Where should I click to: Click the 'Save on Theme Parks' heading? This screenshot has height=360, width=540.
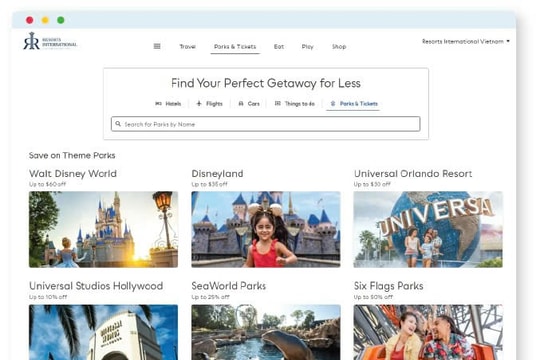click(72, 155)
